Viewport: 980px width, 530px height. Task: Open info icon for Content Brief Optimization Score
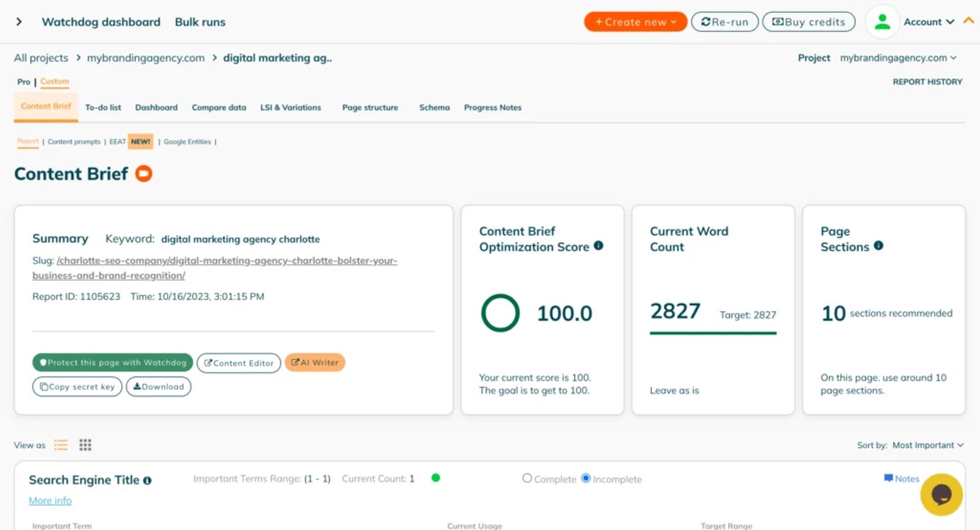[598, 245]
